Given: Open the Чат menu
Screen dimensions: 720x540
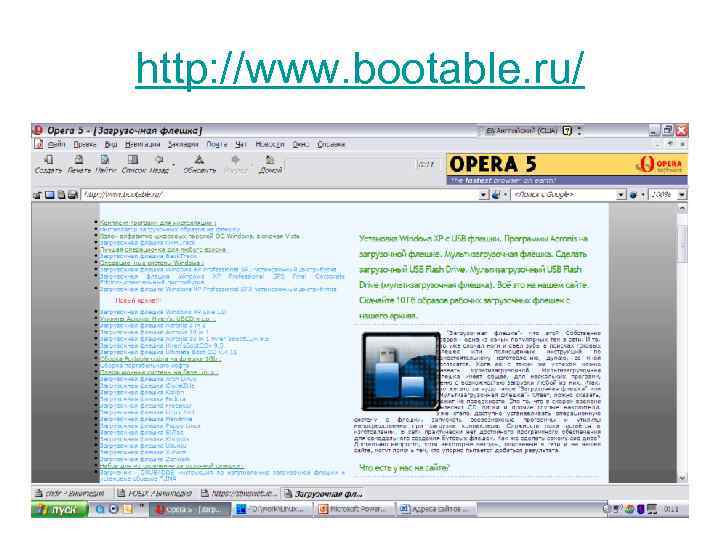Looking at the screenshot, I should [x=241, y=144].
